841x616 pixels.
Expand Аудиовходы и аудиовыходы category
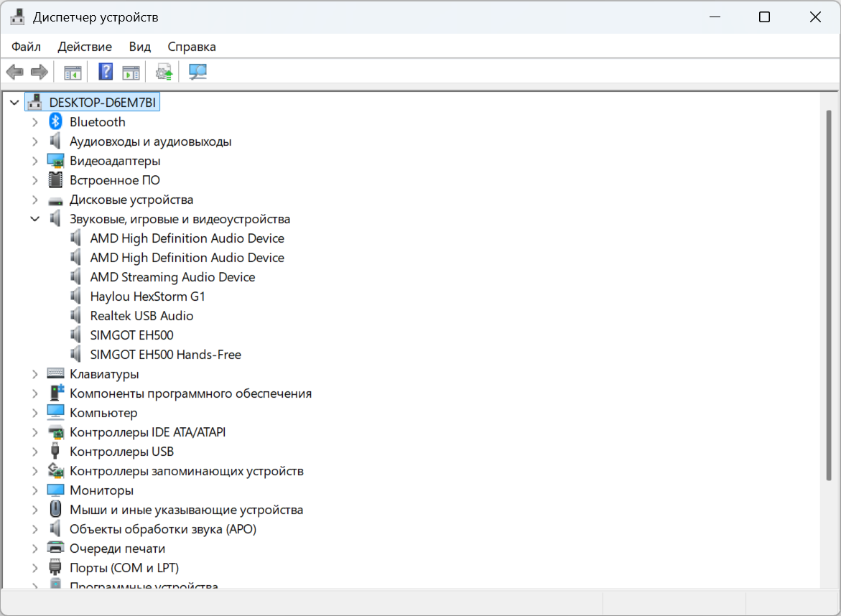tap(35, 141)
